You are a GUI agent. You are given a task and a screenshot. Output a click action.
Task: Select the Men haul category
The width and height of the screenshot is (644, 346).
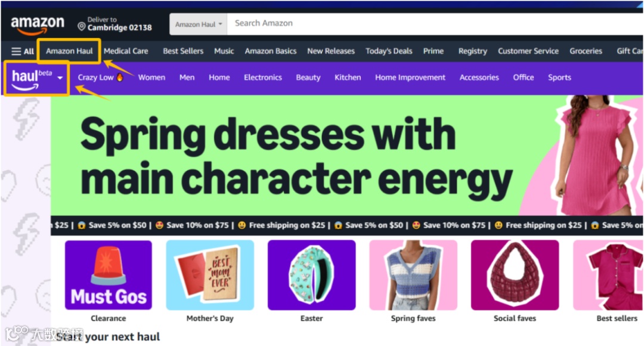187,78
